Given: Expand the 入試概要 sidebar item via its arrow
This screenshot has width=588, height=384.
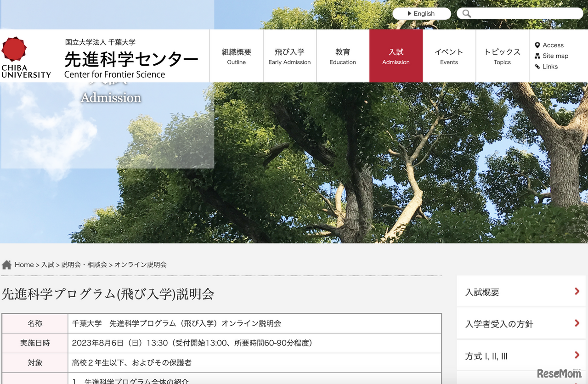Looking at the screenshot, I should click(577, 291).
